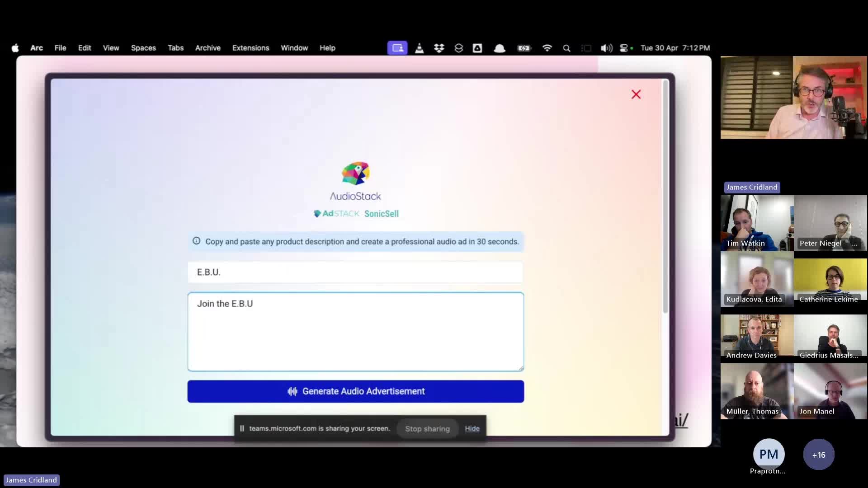This screenshot has width=868, height=488.
Task: Click the Hide link in sharing bar
Action: 472,429
